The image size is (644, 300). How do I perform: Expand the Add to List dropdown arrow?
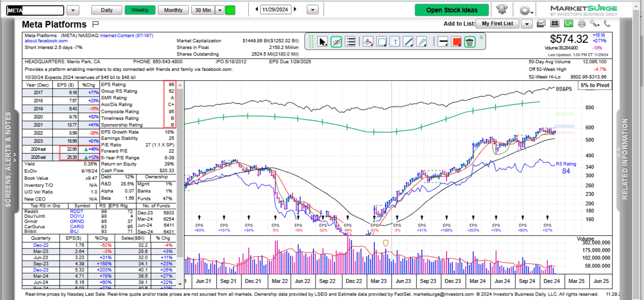click(x=526, y=23)
